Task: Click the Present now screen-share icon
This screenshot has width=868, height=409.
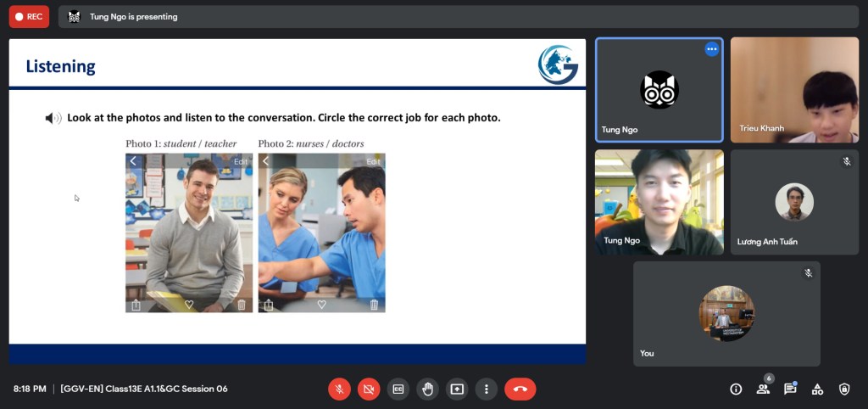Action: pos(457,389)
